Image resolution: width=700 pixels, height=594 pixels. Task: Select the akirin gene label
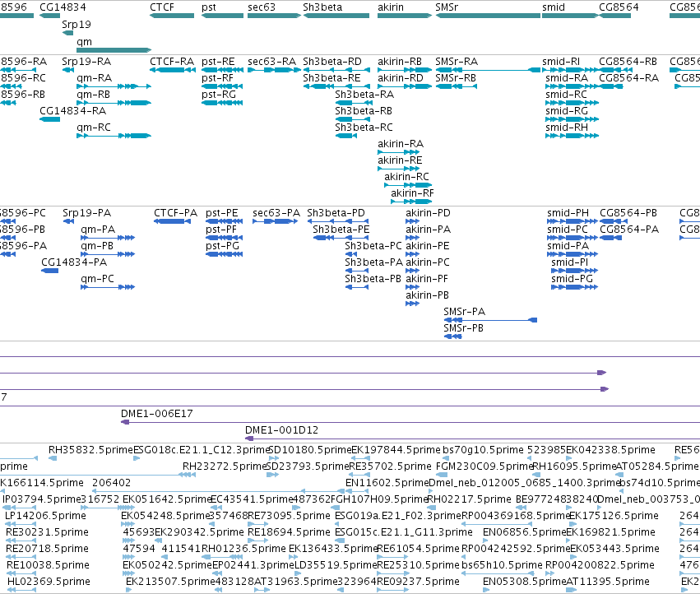point(391,7)
